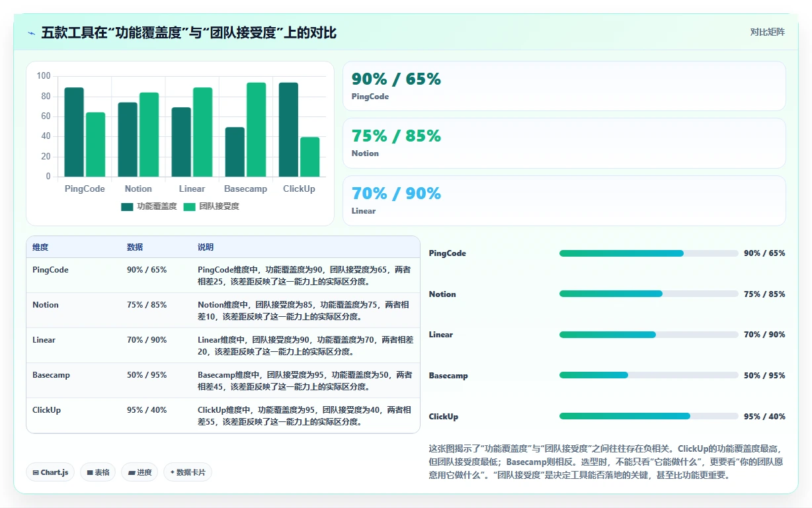Click the ClickUp progress bar

coord(649,416)
